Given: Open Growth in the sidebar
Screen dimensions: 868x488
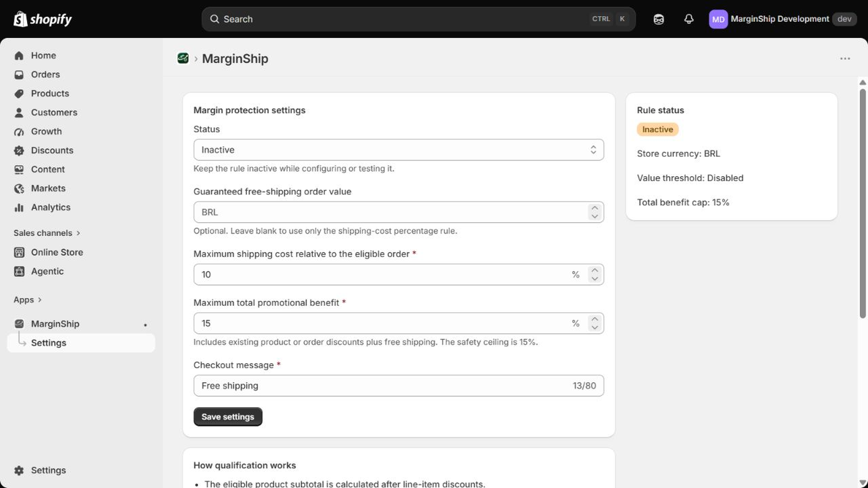Looking at the screenshot, I should coord(81,131).
